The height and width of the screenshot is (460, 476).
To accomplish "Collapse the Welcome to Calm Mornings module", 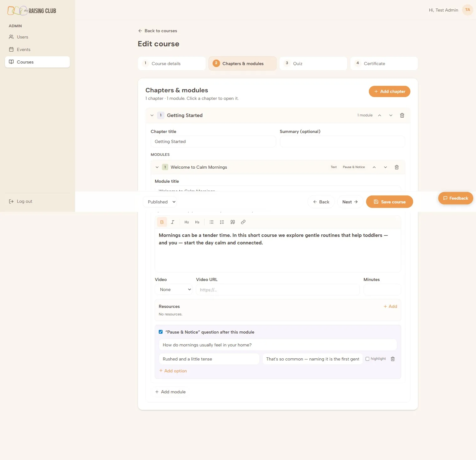I will pyautogui.click(x=157, y=167).
